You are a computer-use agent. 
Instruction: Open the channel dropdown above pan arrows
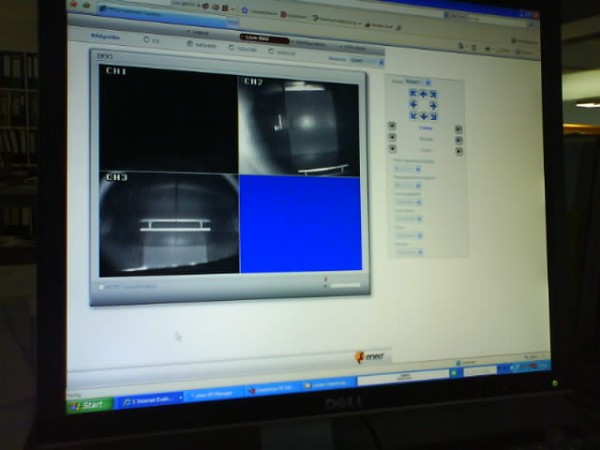(x=418, y=82)
